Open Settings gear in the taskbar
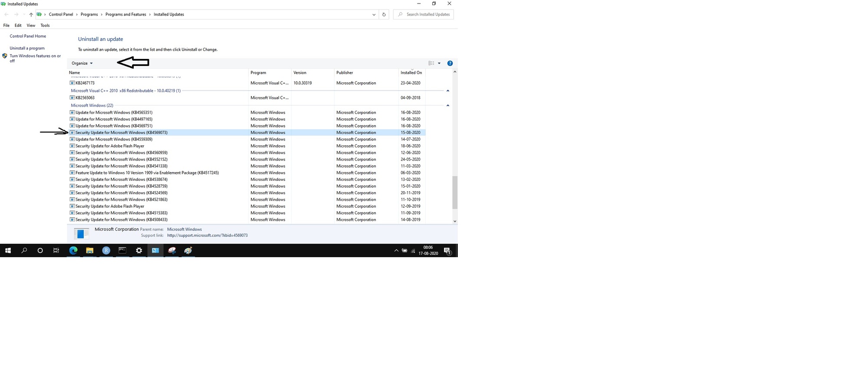This screenshot has width=868, height=369. (139, 250)
